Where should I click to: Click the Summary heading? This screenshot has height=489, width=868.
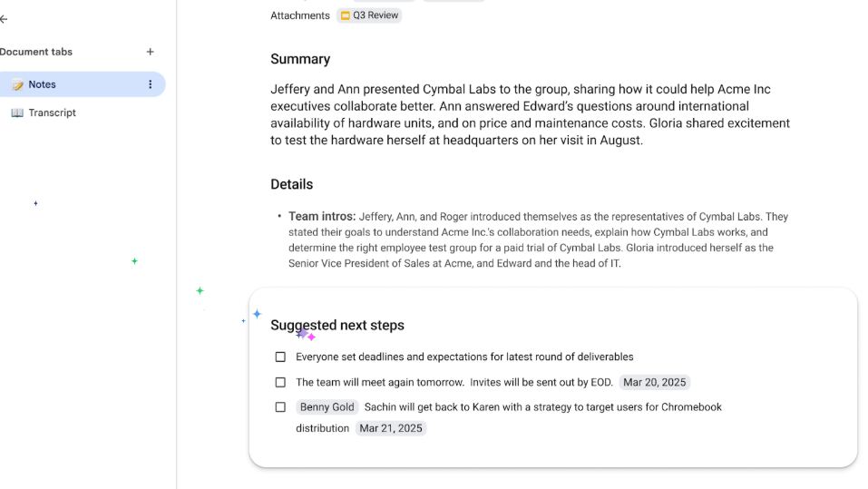(x=300, y=59)
